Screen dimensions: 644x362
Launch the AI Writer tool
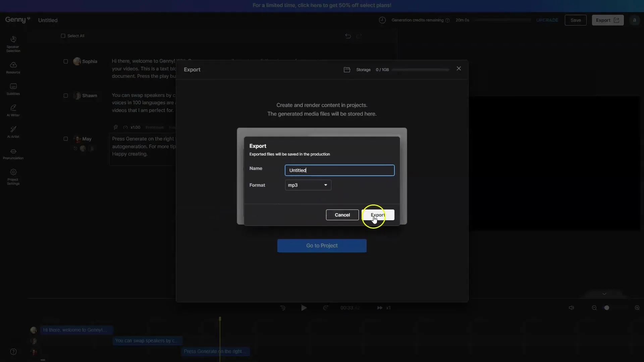13,110
